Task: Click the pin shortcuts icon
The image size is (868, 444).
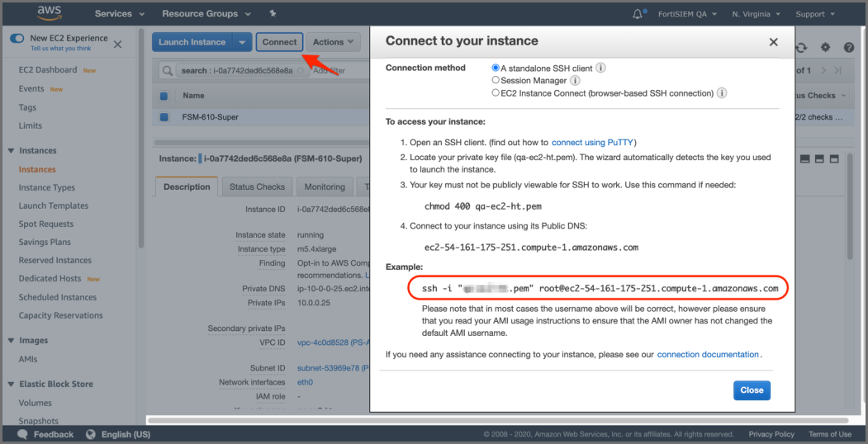Action: [273, 13]
